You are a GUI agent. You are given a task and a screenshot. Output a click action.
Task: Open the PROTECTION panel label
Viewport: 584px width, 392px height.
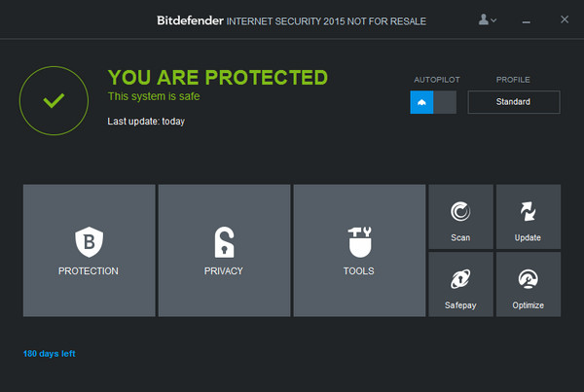[89, 271]
